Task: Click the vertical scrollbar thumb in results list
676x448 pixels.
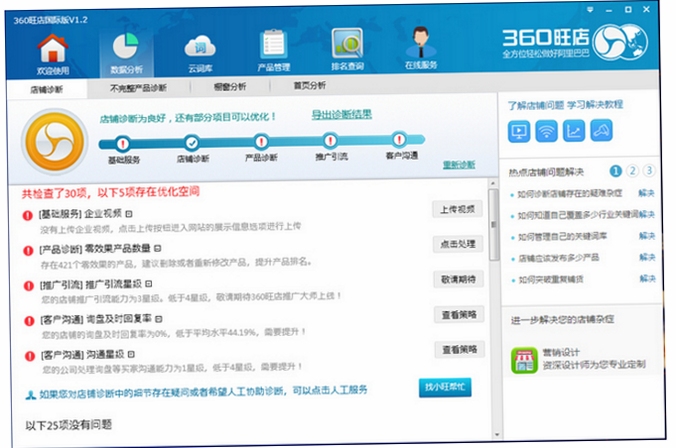Action: coord(494,225)
